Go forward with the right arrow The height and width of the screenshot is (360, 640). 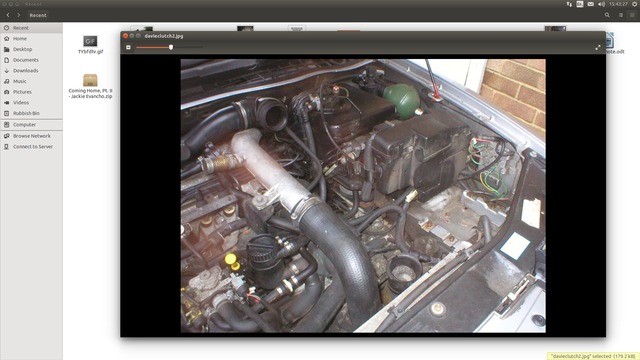point(18,15)
